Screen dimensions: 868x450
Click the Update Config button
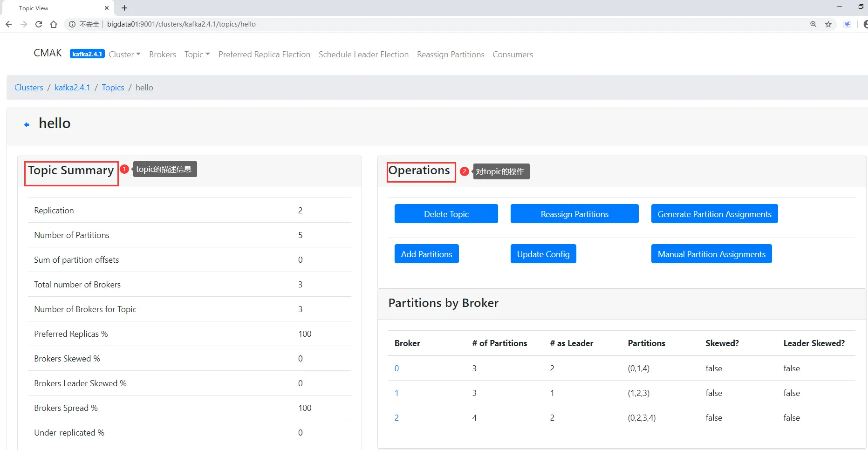543,254
